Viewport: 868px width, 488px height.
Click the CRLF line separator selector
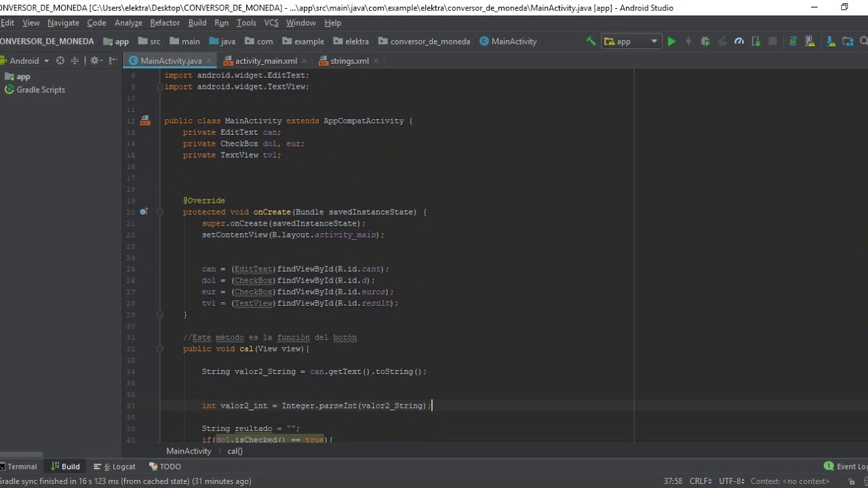701,481
